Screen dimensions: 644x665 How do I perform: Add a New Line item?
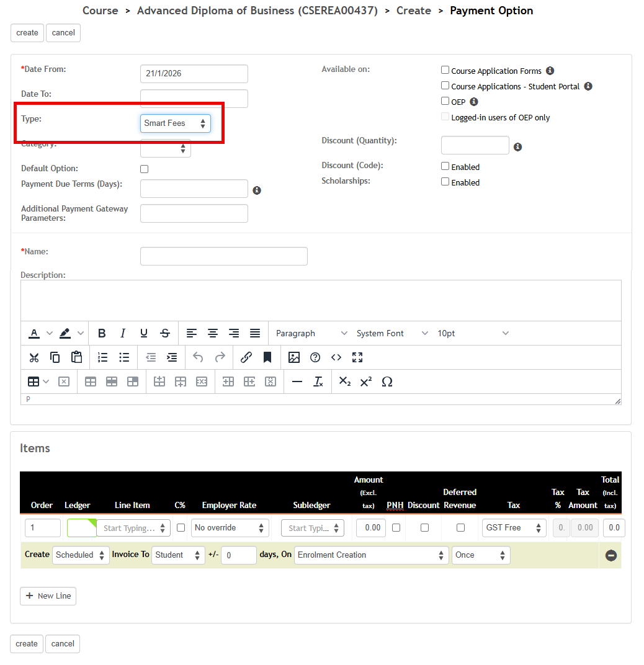tap(48, 596)
